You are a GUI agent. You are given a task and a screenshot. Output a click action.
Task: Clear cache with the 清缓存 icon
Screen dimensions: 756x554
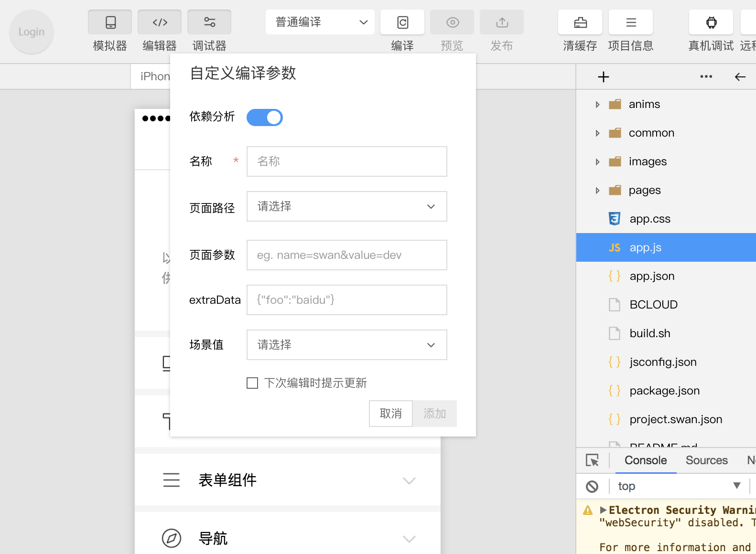click(580, 22)
